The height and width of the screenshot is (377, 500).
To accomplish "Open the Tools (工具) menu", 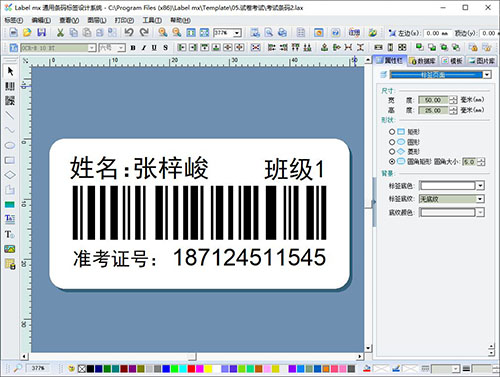I will [152, 20].
